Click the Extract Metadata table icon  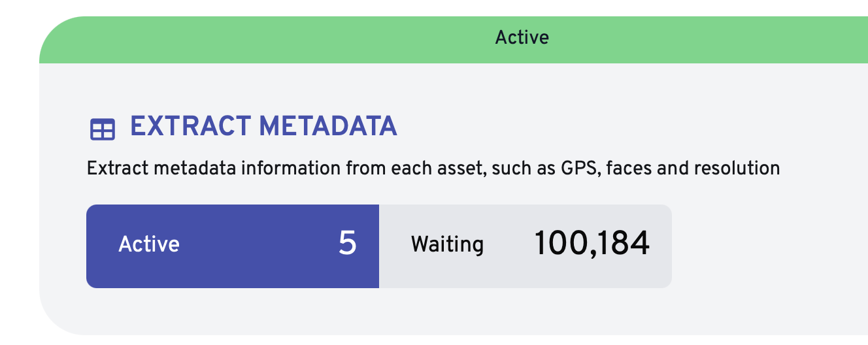pyautogui.click(x=102, y=129)
